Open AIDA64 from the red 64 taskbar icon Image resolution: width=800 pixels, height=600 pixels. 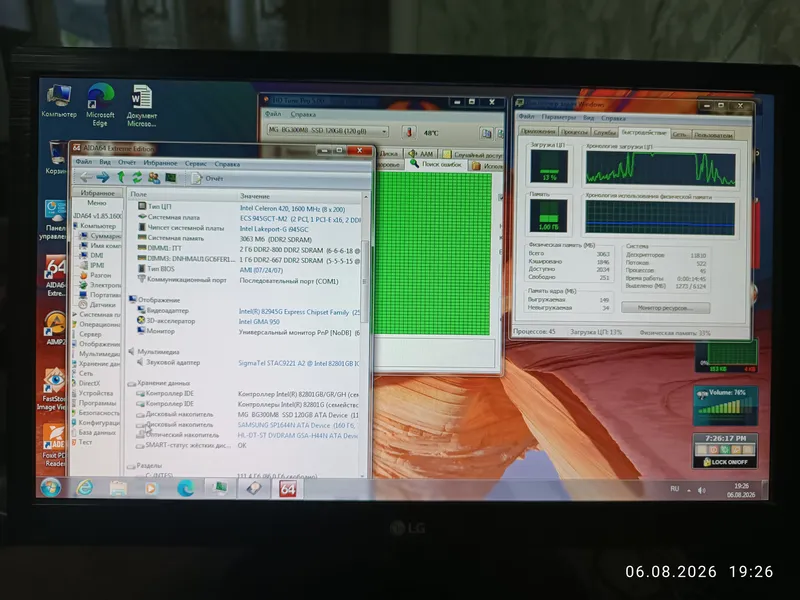tap(287, 489)
